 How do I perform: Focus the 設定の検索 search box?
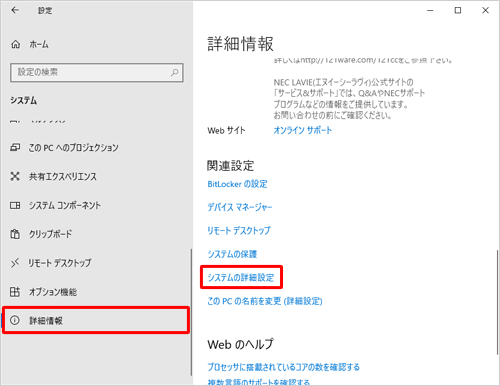pos(97,72)
